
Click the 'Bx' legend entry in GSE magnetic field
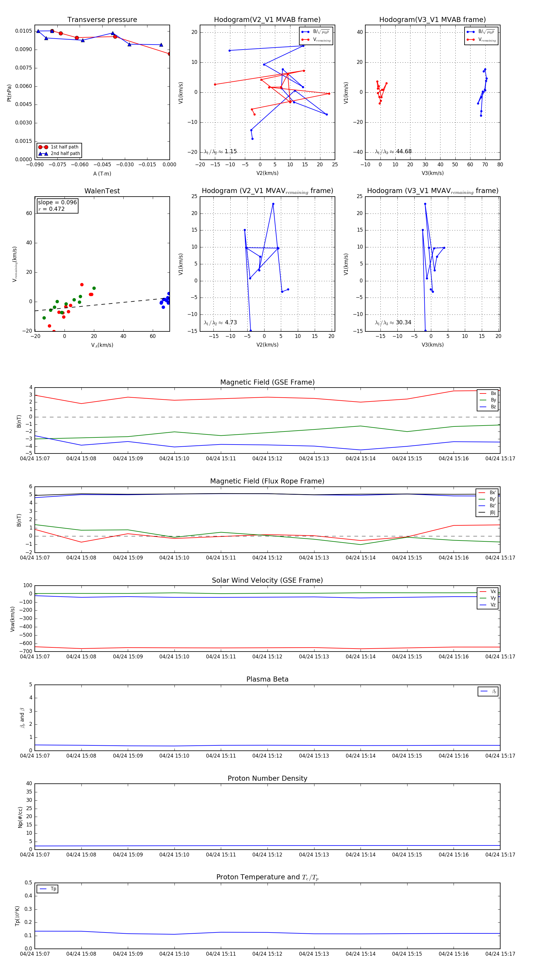coord(488,393)
